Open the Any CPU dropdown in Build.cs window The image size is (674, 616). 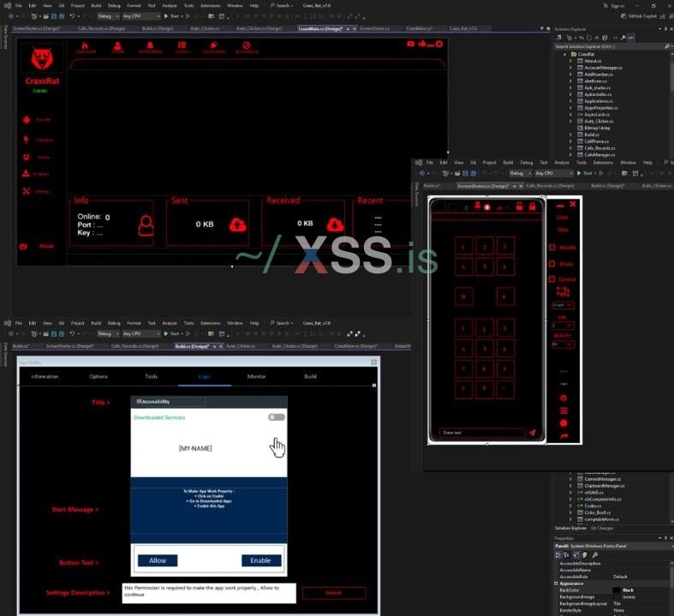[141, 333]
